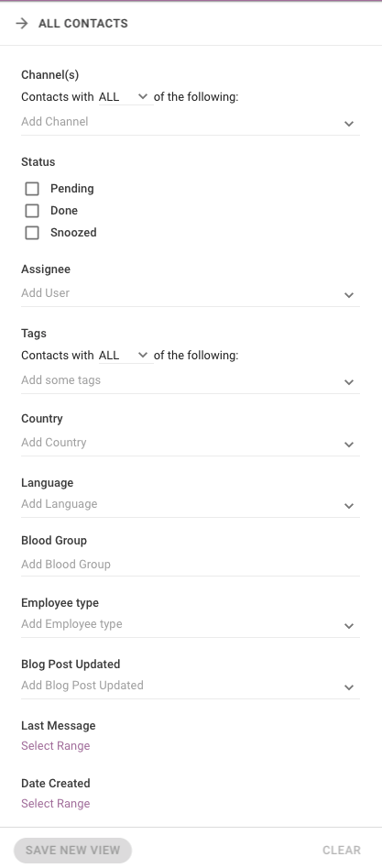Check the Pending status checkbox
The image size is (382, 868).
[x=32, y=189]
